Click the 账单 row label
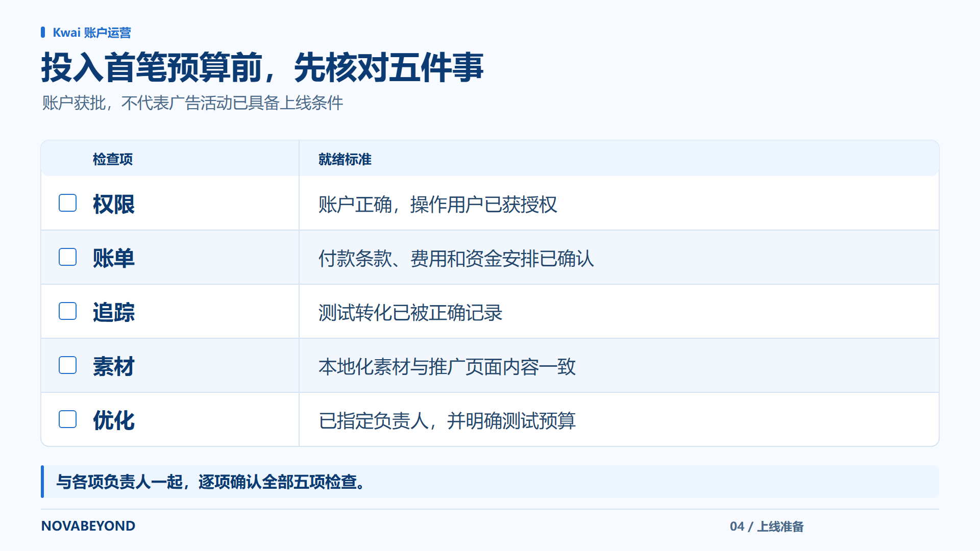The image size is (980, 551). tap(114, 258)
